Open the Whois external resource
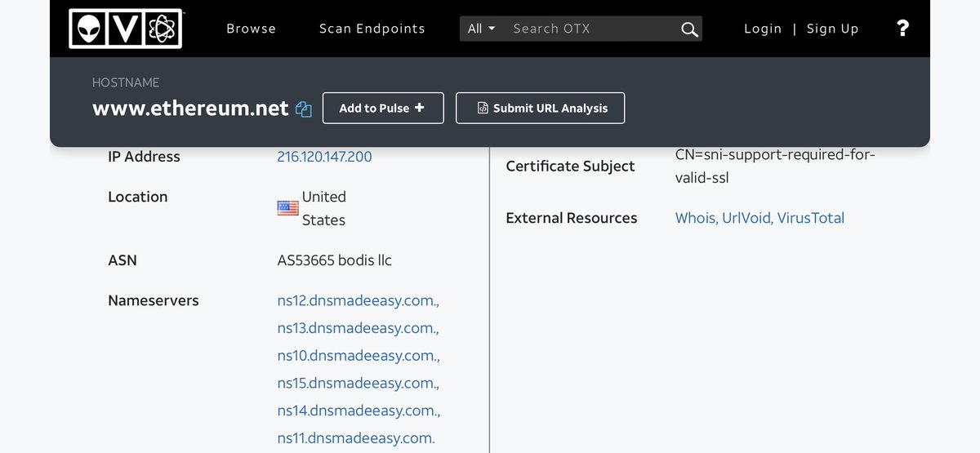This screenshot has height=453, width=980. pyautogui.click(x=695, y=218)
